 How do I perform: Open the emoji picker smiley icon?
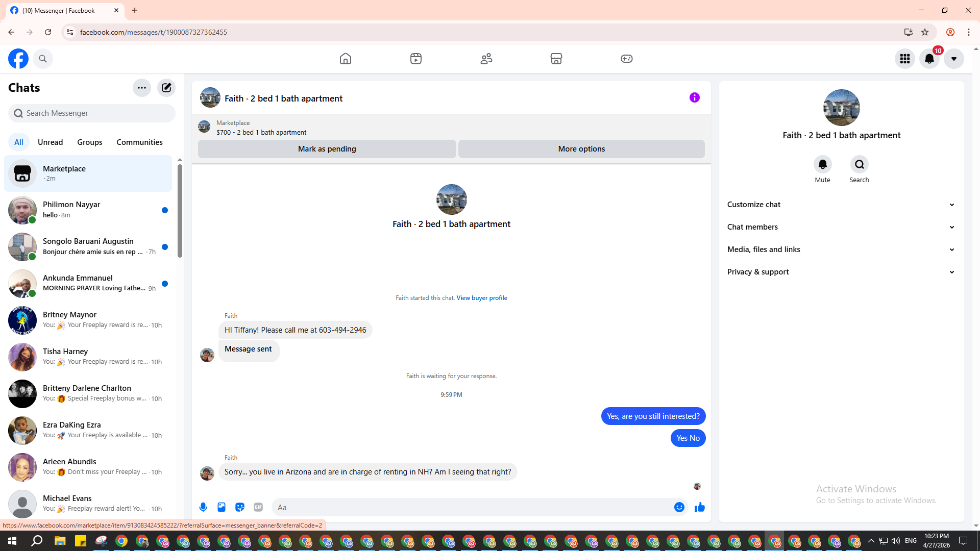679,507
